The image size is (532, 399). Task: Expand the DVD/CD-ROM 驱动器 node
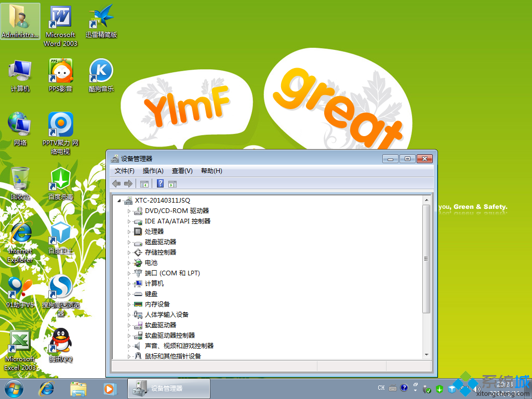pos(130,211)
